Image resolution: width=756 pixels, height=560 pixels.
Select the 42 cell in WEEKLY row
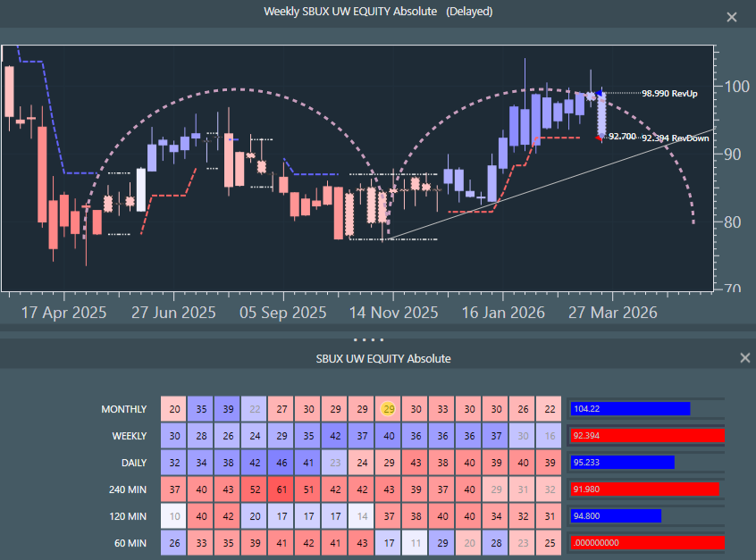335,436
